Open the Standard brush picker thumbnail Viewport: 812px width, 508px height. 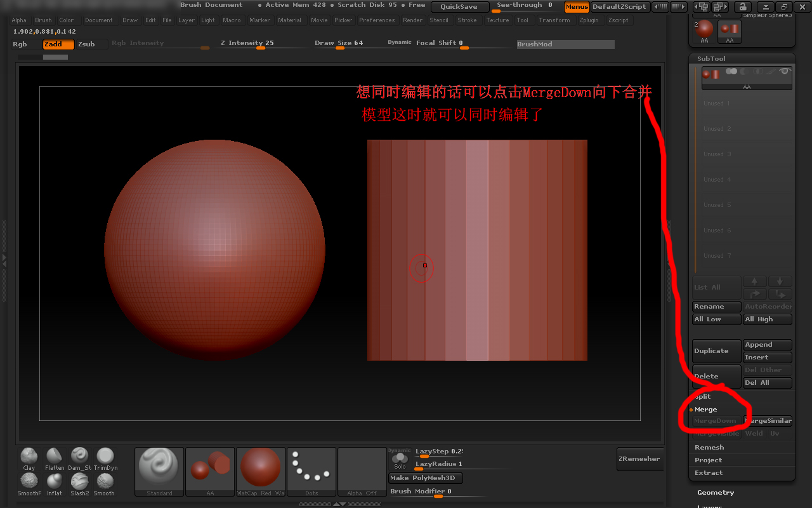click(159, 472)
